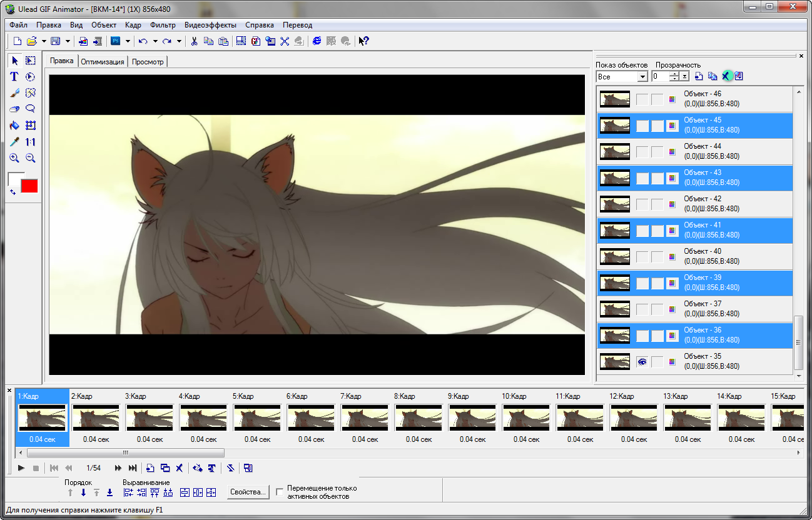Viewport: 812px width, 520px height.
Task: Open the Файл menu
Action: (18, 25)
